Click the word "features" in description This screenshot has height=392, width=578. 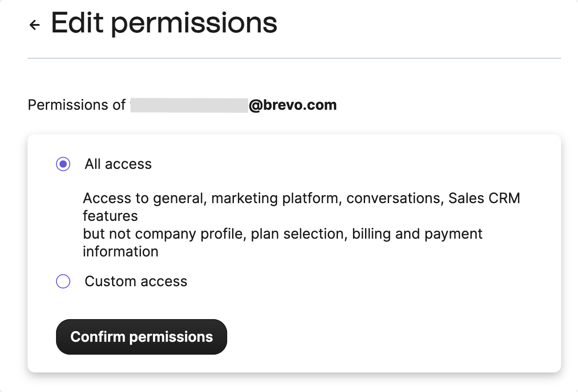click(x=110, y=216)
